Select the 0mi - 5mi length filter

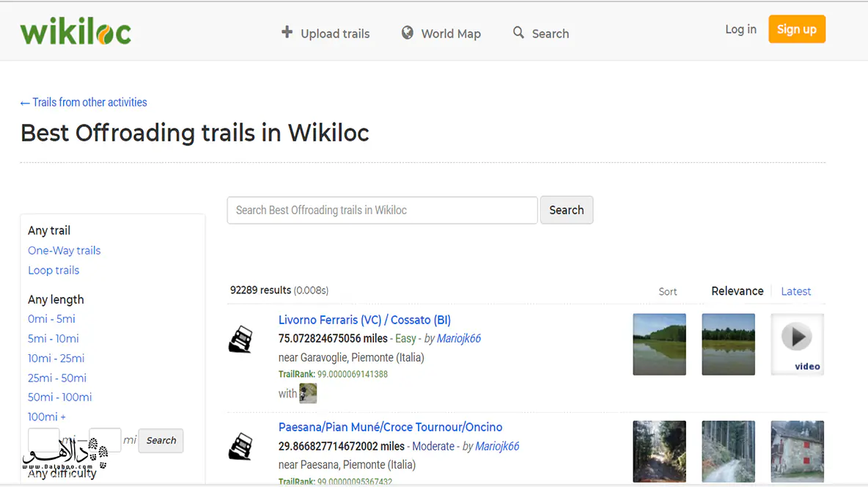point(51,319)
